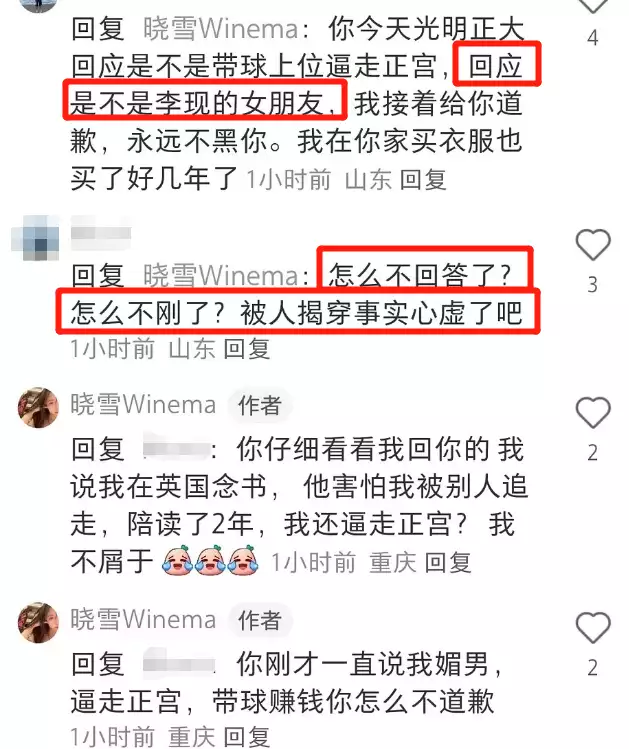629x749 pixels.
Task: Tap the three crying emoji stickers
Action: coord(211,560)
